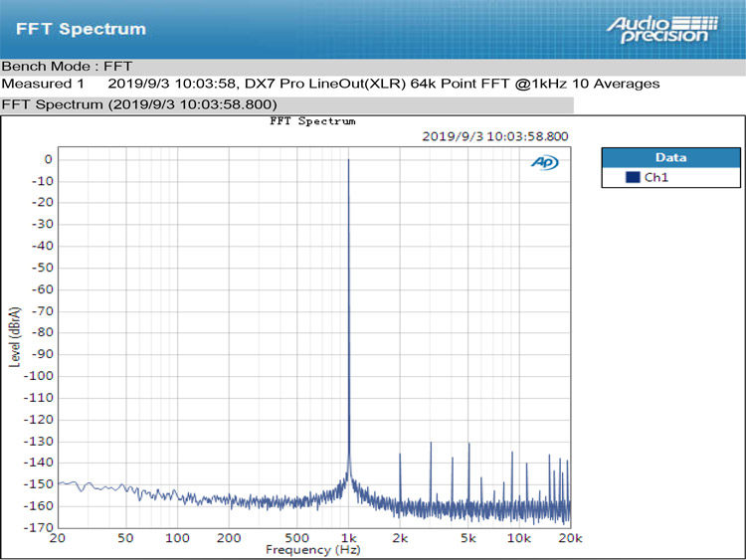Click the 50 Hz frequency tick label
This screenshot has height=560, width=746.
[125, 538]
